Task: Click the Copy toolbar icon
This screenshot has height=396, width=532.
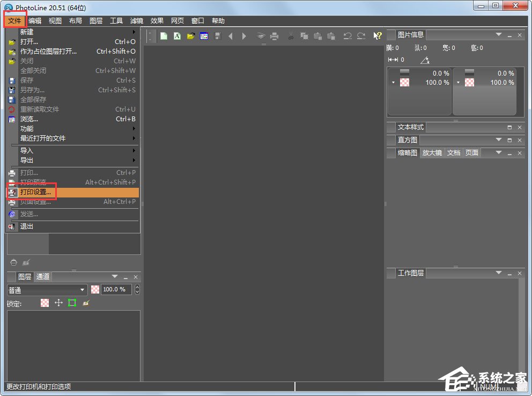Action: click(304, 35)
